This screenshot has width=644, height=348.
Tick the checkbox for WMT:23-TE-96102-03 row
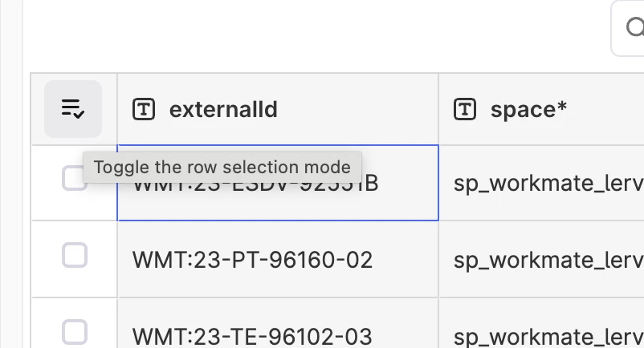tap(75, 331)
